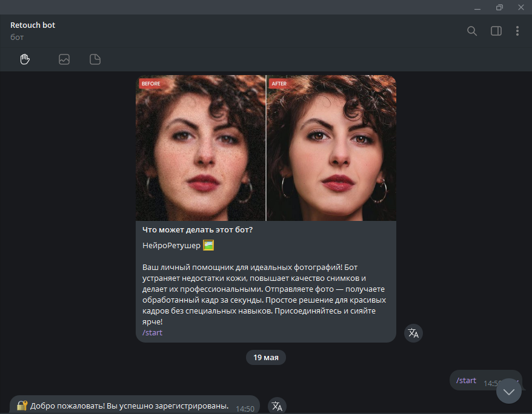Click the 'Добро пожаловать' welcome message

(x=128, y=406)
